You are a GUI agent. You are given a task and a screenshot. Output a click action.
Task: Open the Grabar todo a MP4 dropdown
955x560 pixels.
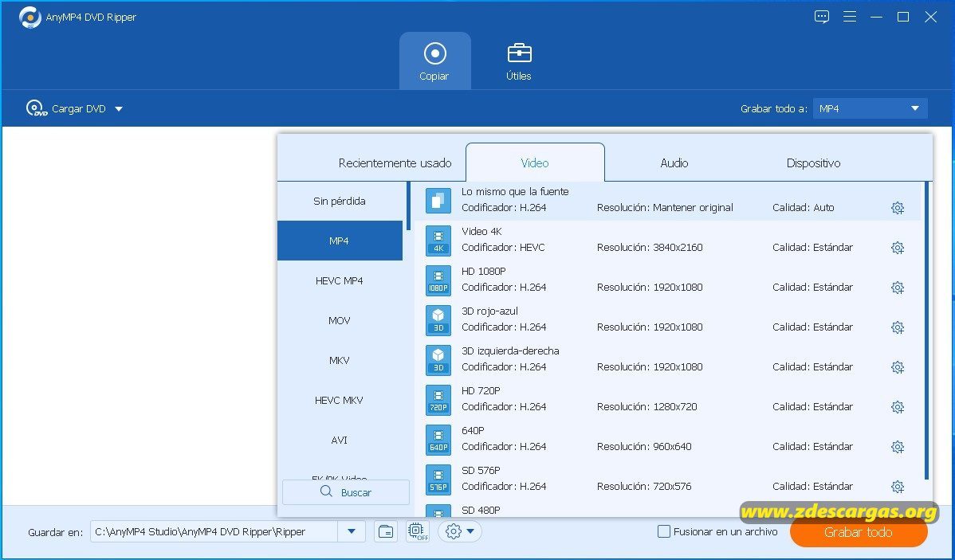(870, 108)
